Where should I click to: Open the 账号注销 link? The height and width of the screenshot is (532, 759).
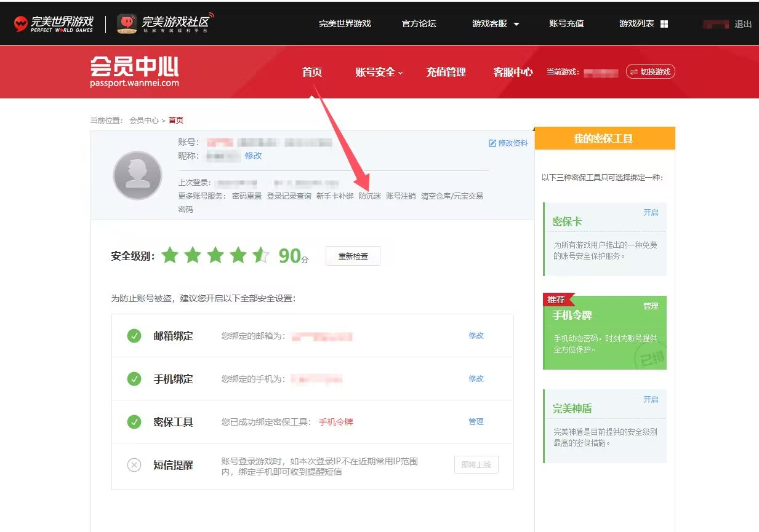click(x=401, y=196)
